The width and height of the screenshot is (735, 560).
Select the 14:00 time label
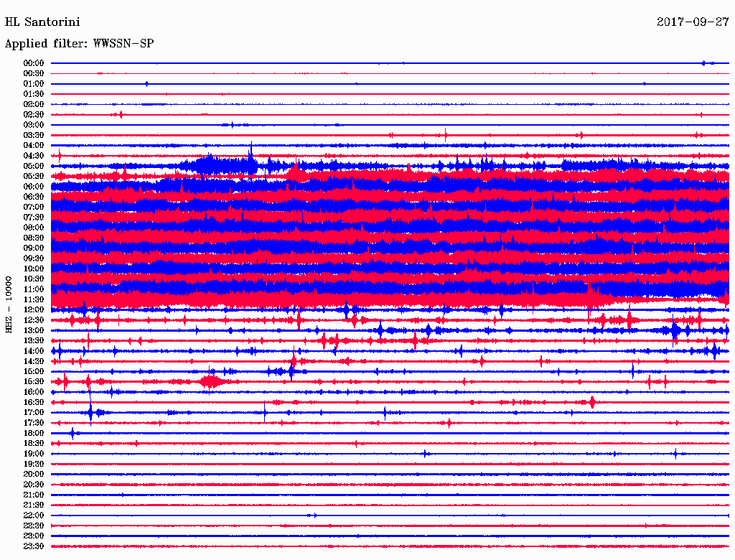click(x=34, y=351)
